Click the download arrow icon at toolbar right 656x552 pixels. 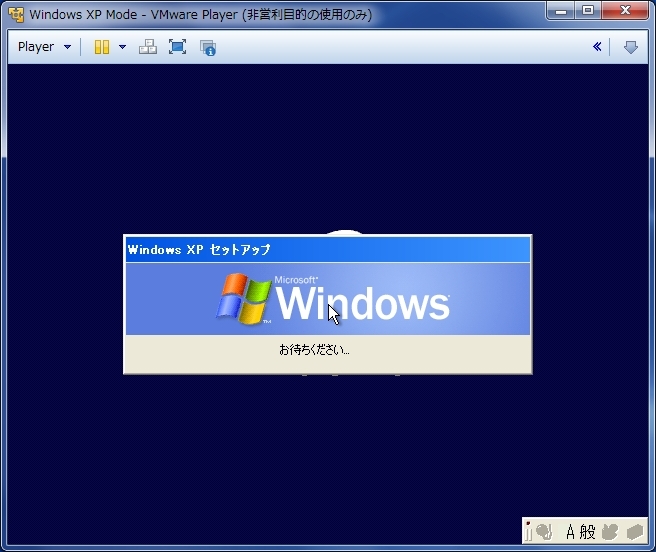(x=630, y=47)
